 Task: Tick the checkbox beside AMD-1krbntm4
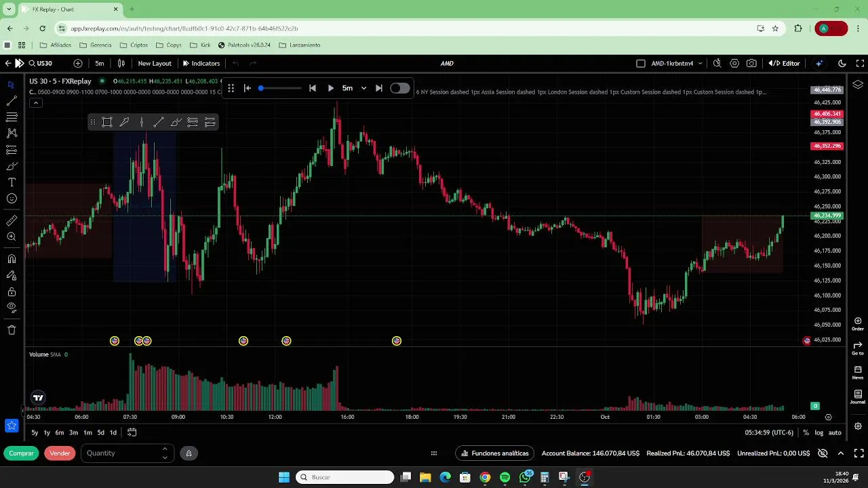pyautogui.click(x=641, y=63)
